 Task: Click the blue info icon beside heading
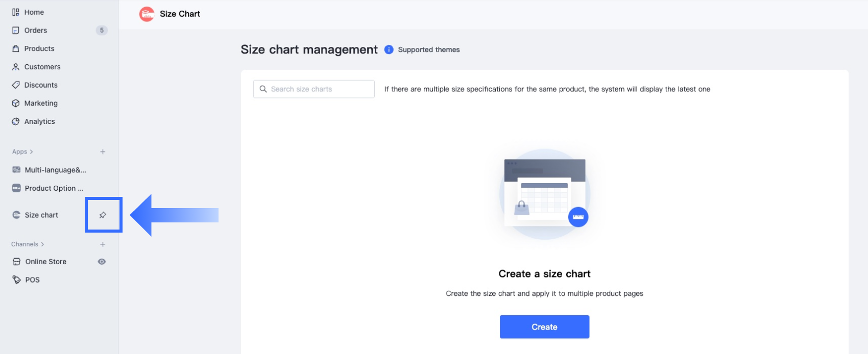389,49
